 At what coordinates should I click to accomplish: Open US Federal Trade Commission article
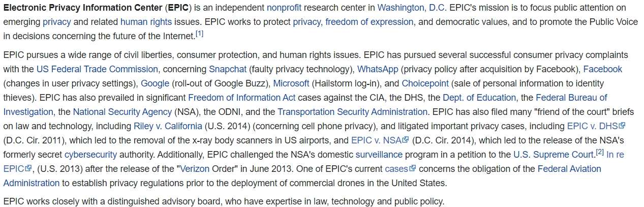[97, 69]
